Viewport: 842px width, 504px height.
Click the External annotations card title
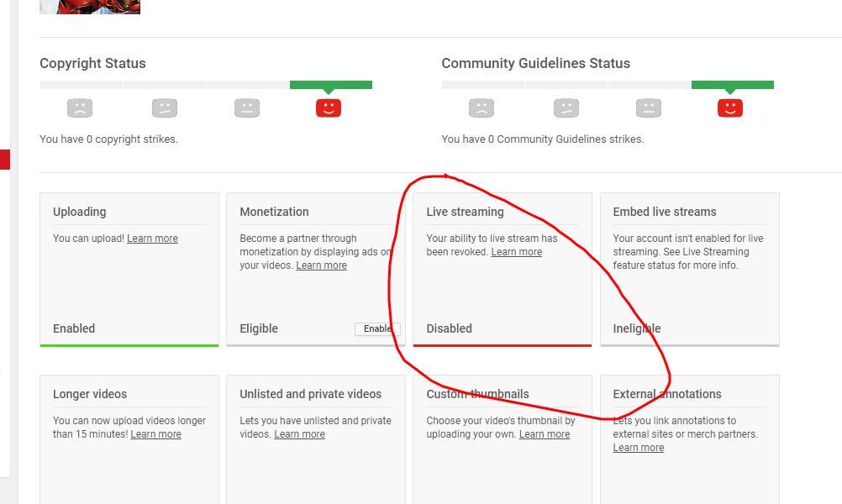point(667,394)
